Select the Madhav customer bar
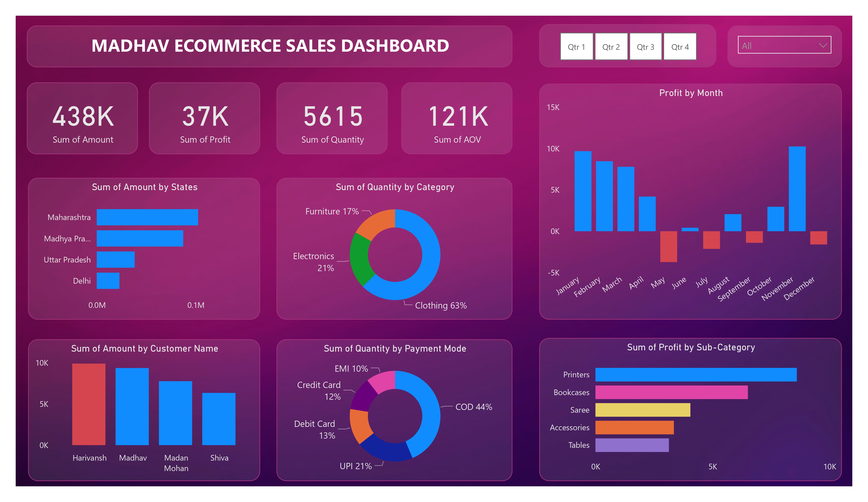Viewport: 868px width, 502px height. [x=132, y=407]
